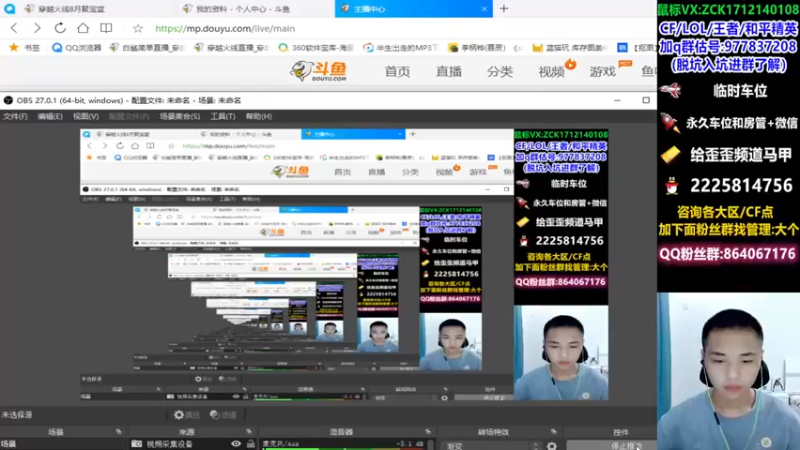The width and height of the screenshot is (800, 450).
Task: Select the 视频采集设备 source
Action: click(170, 444)
